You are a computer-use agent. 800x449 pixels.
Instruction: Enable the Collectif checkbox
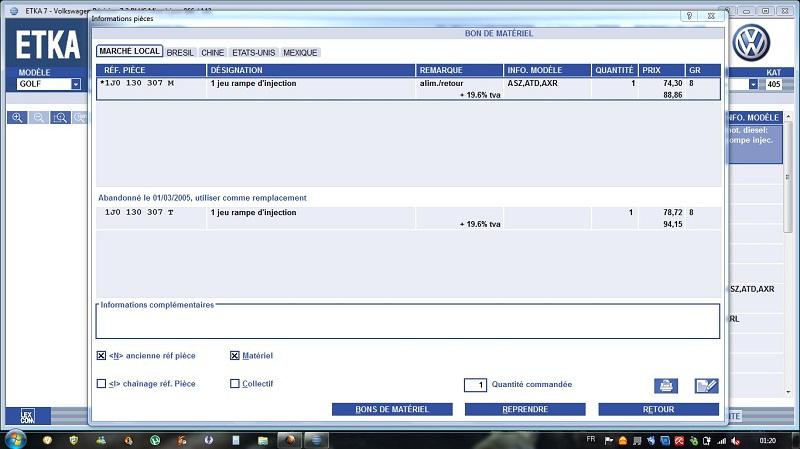tap(235, 384)
